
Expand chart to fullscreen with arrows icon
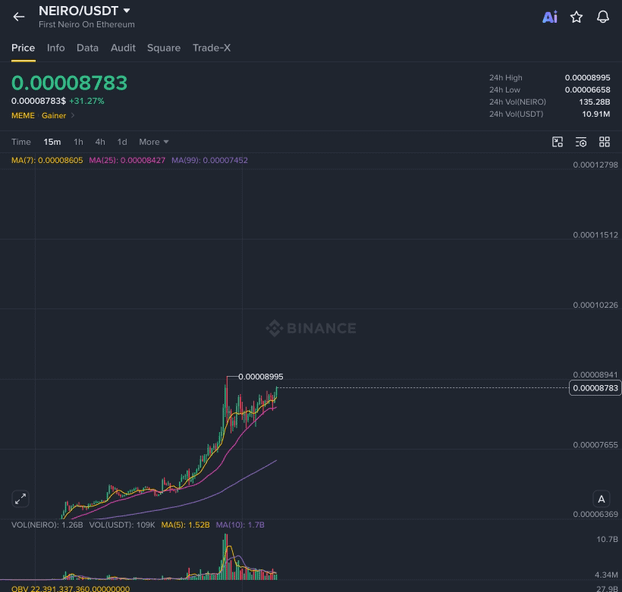[20, 499]
